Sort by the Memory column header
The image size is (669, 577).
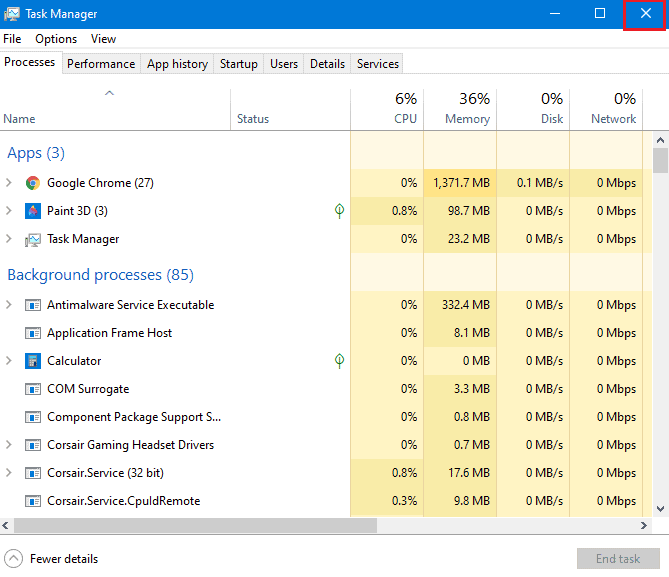pyautogui.click(x=460, y=109)
